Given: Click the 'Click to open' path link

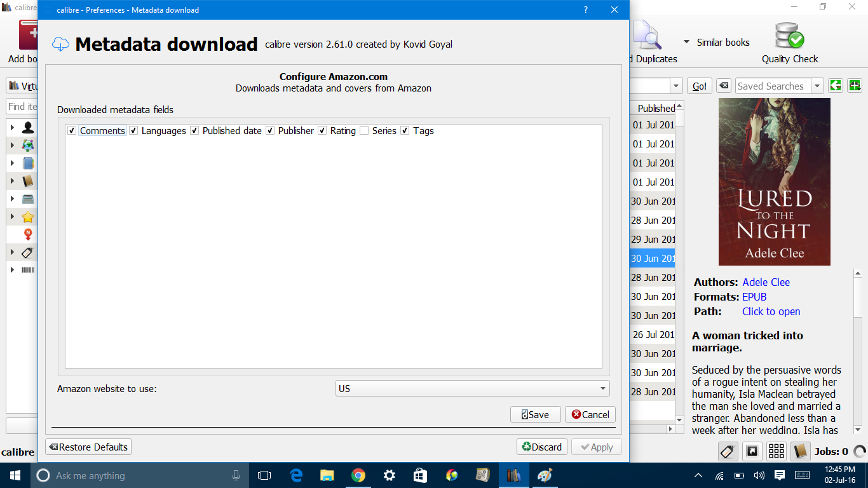Looking at the screenshot, I should point(771,311).
